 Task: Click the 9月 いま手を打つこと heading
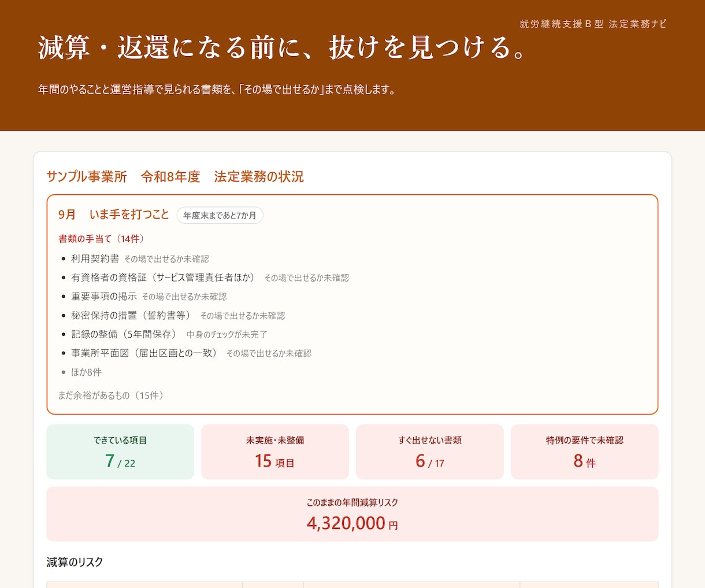(x=114, y=215)
